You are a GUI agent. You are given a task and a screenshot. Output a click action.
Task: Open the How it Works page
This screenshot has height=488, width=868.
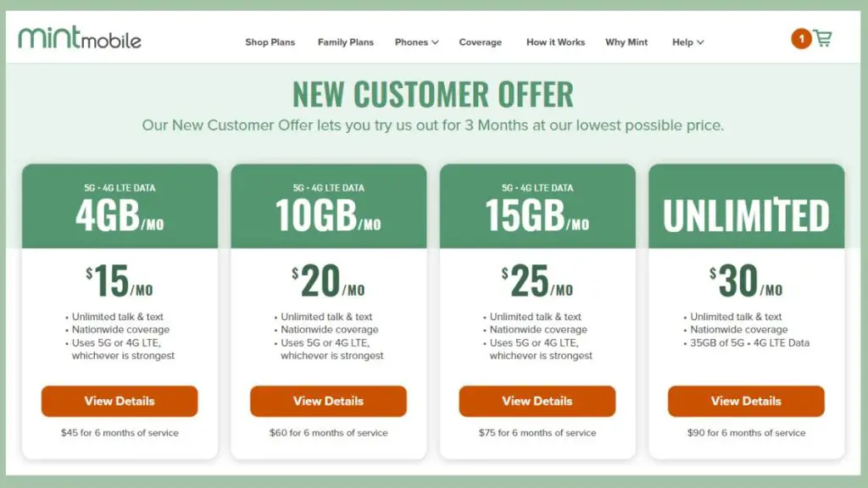pyautogui.click(x=555, y=42)
